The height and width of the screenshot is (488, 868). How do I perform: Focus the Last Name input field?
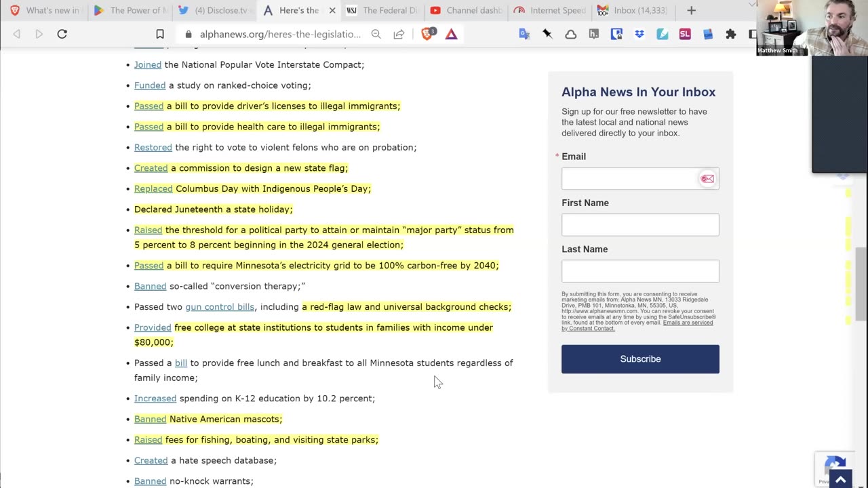tap(640, 271)
